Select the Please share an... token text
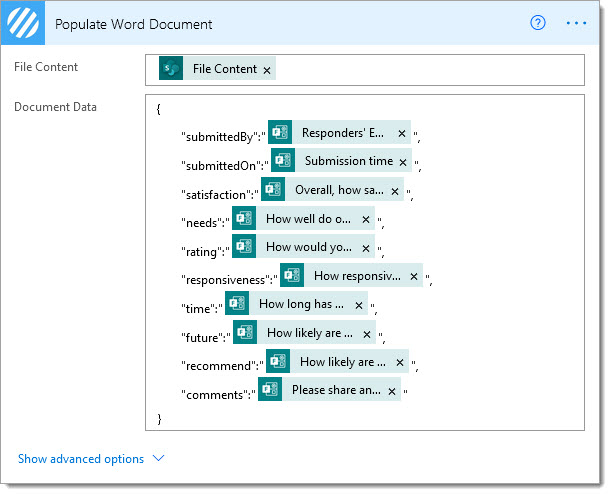The image size is (610, 494). (337, 390)
